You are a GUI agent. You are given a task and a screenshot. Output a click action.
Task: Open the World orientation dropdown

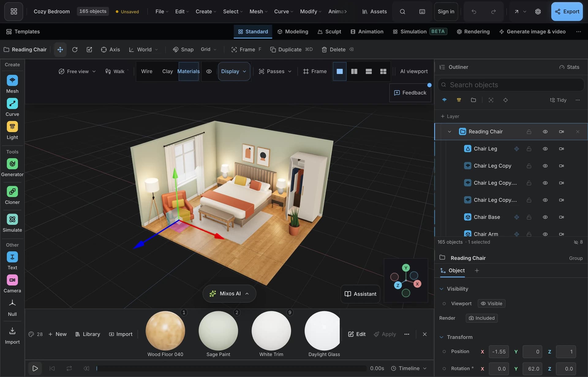(x=143, y=50)
